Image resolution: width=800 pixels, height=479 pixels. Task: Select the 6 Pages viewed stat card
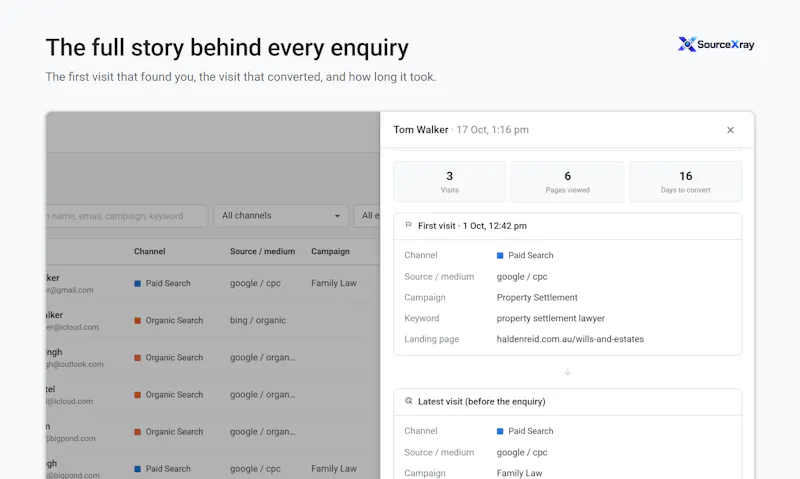567,182
